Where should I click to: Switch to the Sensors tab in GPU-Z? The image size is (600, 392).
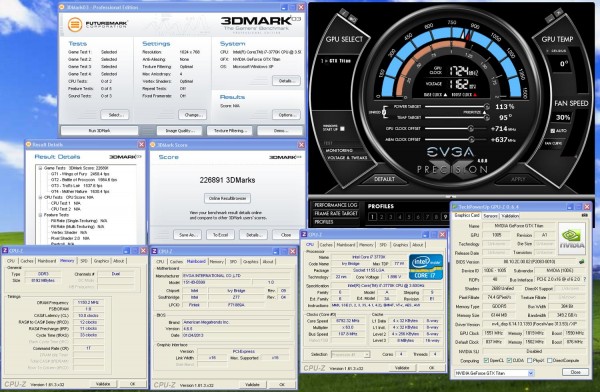pyautogui.click(x=490, y=216)
